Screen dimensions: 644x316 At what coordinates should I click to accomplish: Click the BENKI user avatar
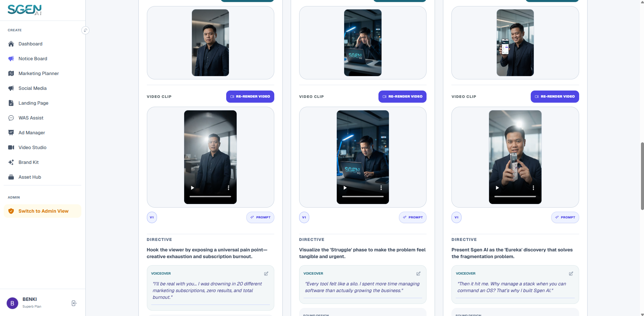(x=12, y=303)
